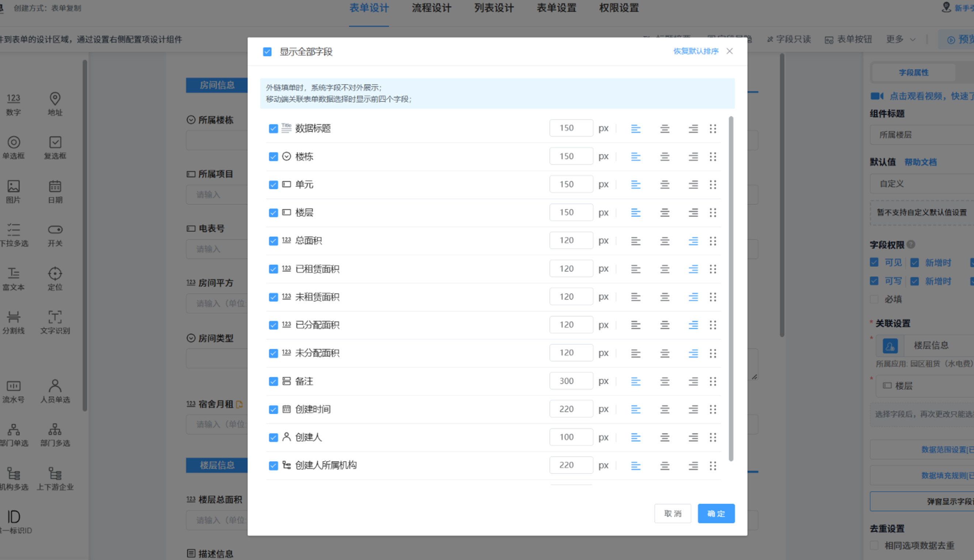
Task: Select the 图片 image component
Action: 14,192
